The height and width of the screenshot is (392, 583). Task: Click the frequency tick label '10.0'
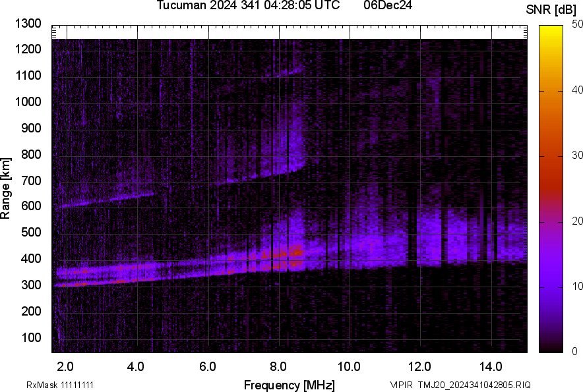pyautogui.click(x=349, y=367)
